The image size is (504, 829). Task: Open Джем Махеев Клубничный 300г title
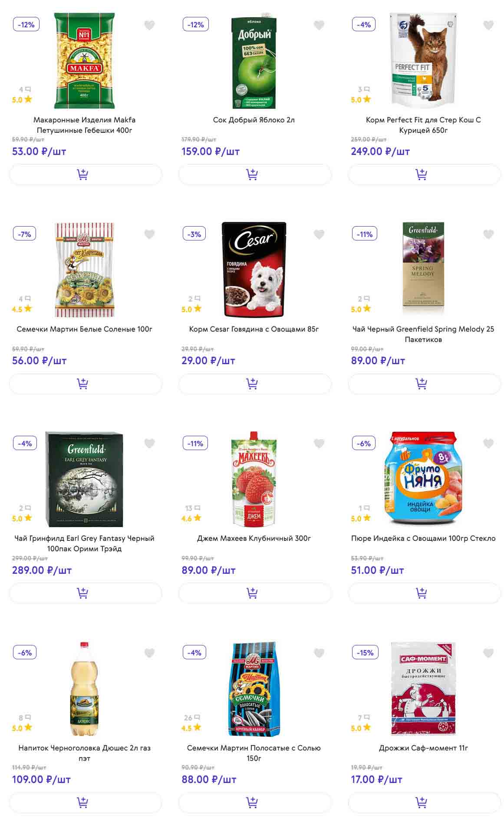(x=254, y=538)
